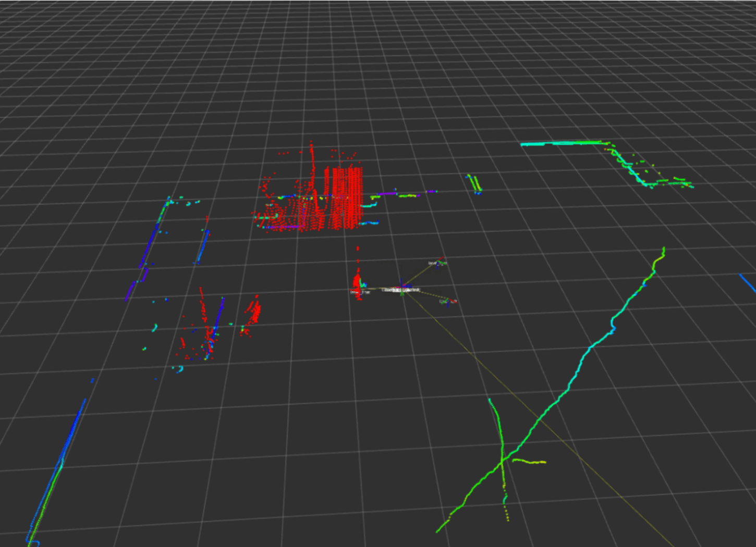756x547 pixels.
Task: Click the central TF frame axes origin
Action: (x=402, y=287)
